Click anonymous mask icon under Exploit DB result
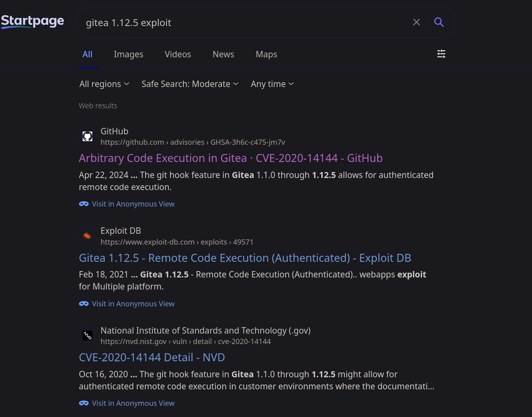 click(x=84, y=304)
